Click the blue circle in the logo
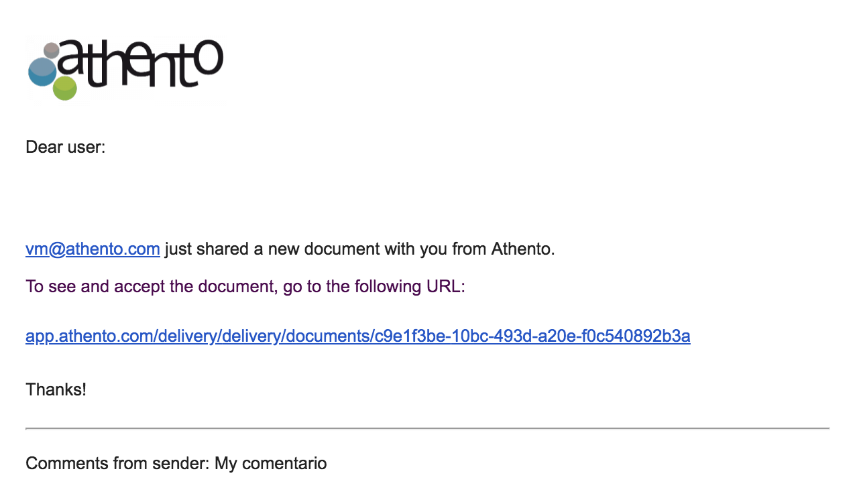Screen dimensions: 853x504 pyautogui.click(x=42, y=72)
